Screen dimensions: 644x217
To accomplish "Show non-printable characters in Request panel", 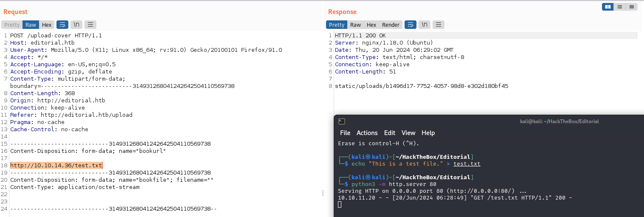I will pyautogui.click(x=76, y=25).
